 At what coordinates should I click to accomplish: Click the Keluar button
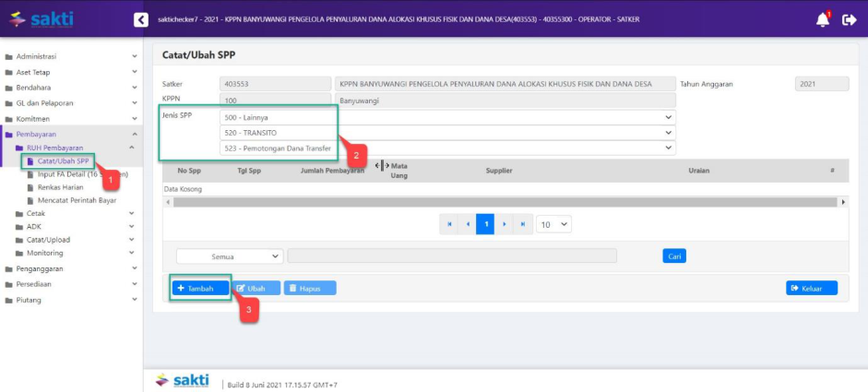(x=811, y=288)
